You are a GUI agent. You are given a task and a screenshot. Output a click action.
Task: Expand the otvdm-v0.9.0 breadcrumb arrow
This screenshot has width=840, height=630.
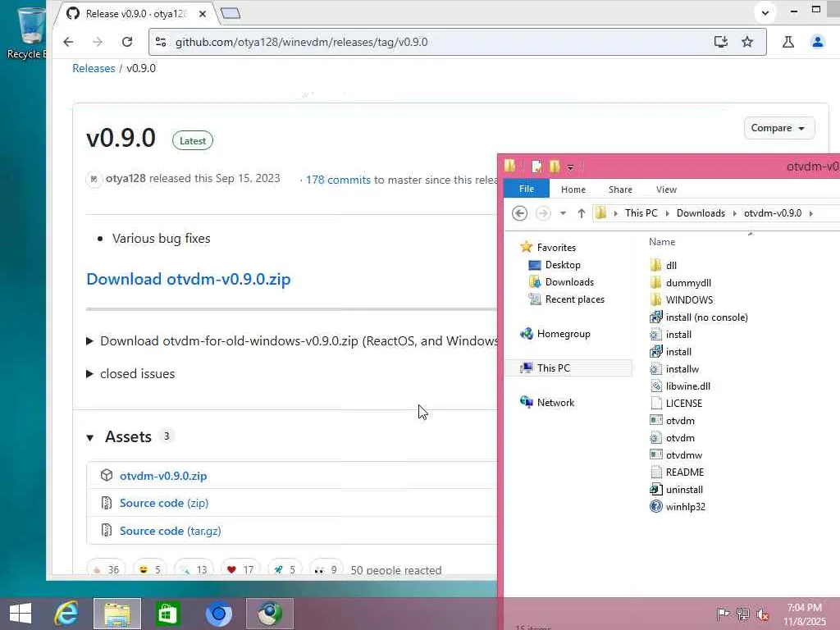click(811, 213)
